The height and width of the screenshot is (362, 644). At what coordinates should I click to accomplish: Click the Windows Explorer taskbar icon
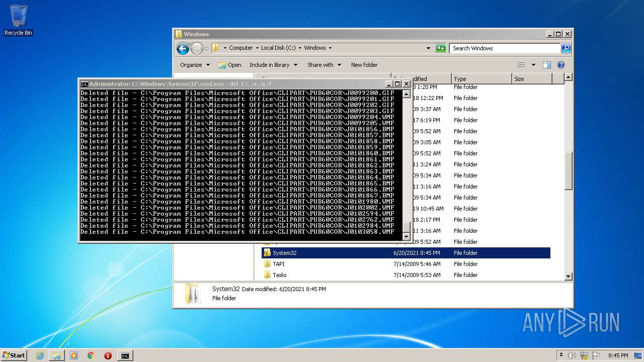pos(57,355)
